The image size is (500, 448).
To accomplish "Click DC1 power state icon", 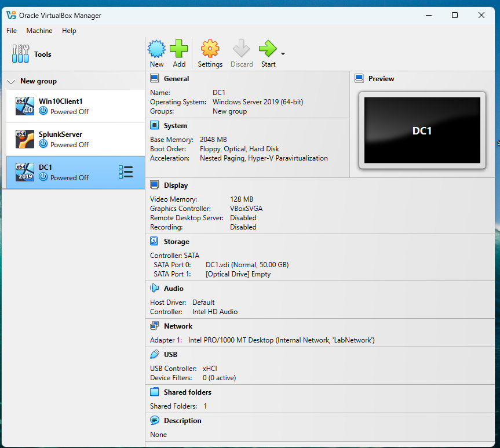I will (x=43, y=177).
